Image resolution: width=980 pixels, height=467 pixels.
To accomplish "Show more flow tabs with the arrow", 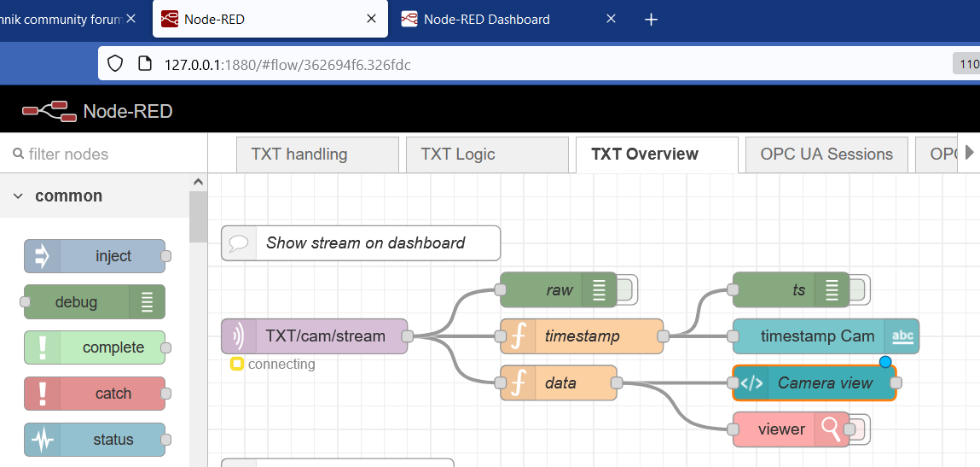I will pyautogui.click(x=970, y=152).
